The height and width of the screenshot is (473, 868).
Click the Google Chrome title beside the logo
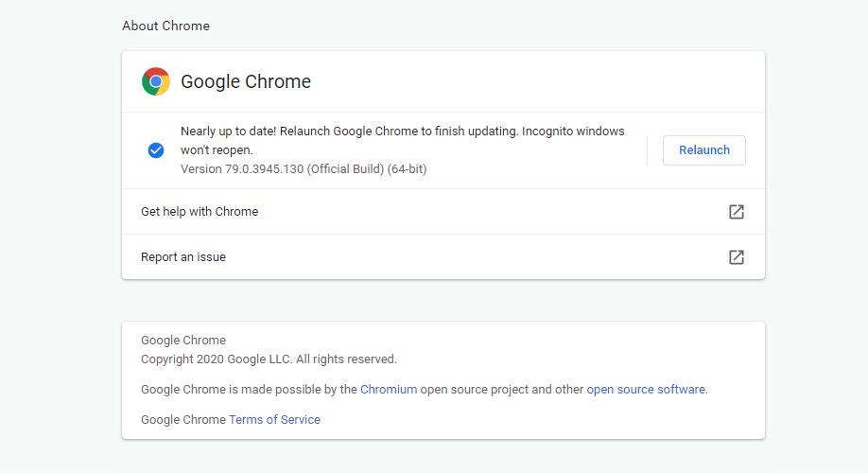pyautogui.click(x=246, y=81)
